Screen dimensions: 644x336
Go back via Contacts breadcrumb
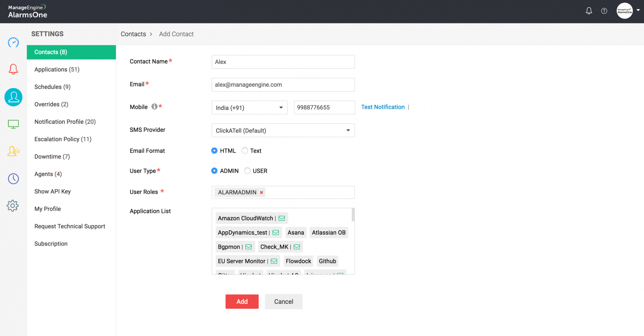pyautogui.click(x=133, y=34)
